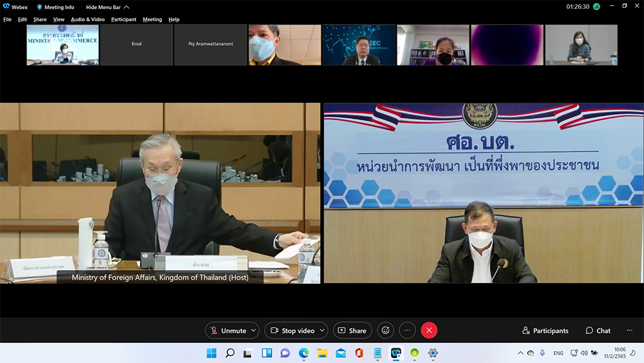Open green circular app in taskbar

pos(414,353)
